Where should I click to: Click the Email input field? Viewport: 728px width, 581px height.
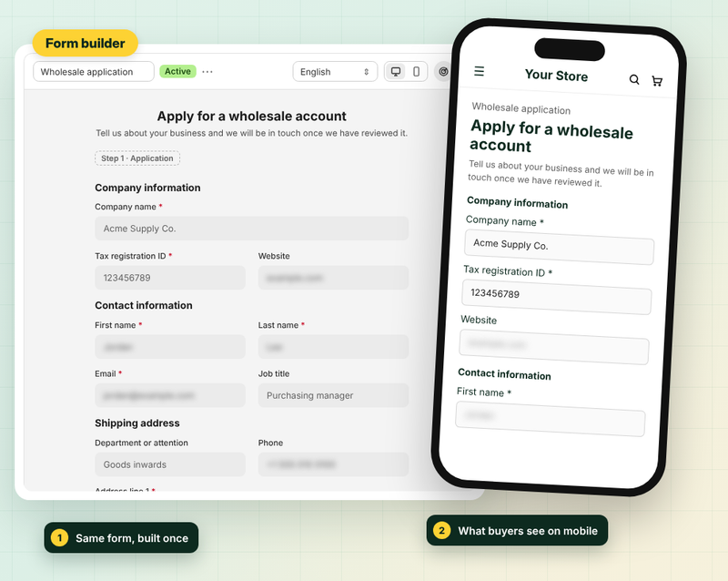pyautogui.click(x=170, y=395)
